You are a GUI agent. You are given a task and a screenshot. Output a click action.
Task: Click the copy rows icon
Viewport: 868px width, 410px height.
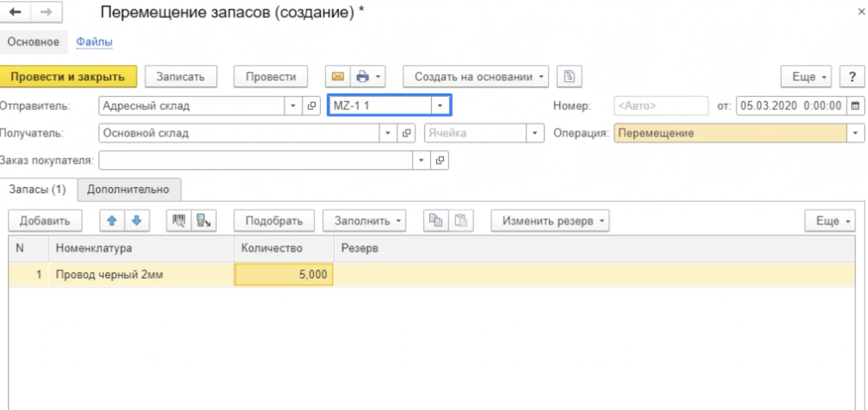435,221
